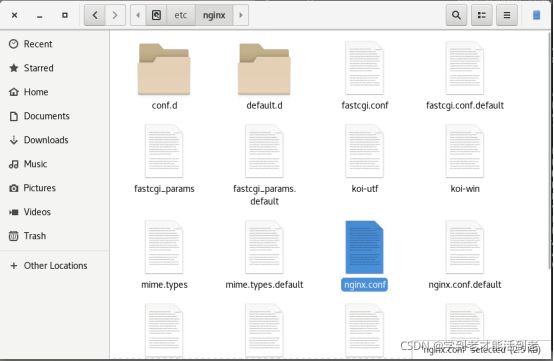
Task: Select the fastcgi.conf.default file icon
Action: point(465,68)
